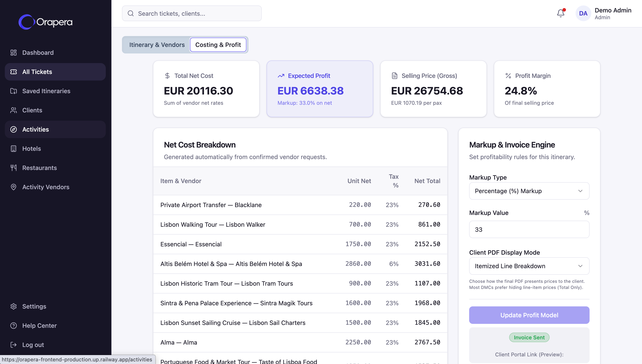This screenshot has height=364, width=642.
Task: Click the Clients people icon
Action: point(14,110)
